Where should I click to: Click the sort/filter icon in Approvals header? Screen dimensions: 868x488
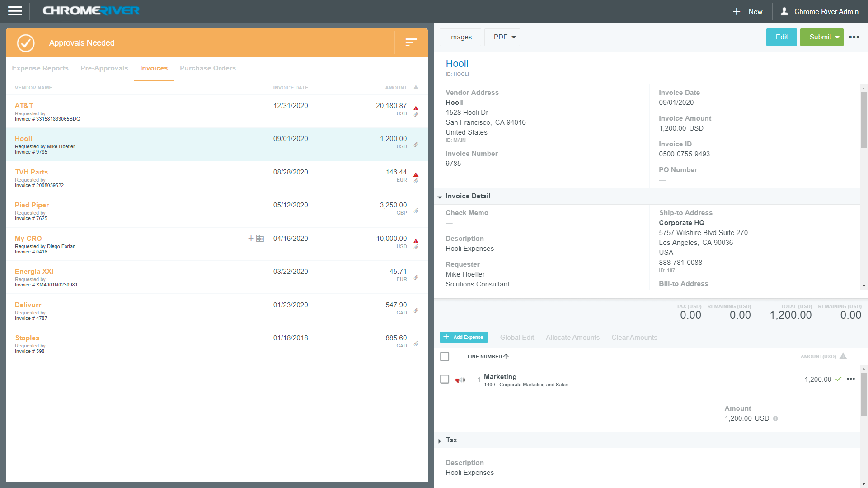tap(411, 42)
